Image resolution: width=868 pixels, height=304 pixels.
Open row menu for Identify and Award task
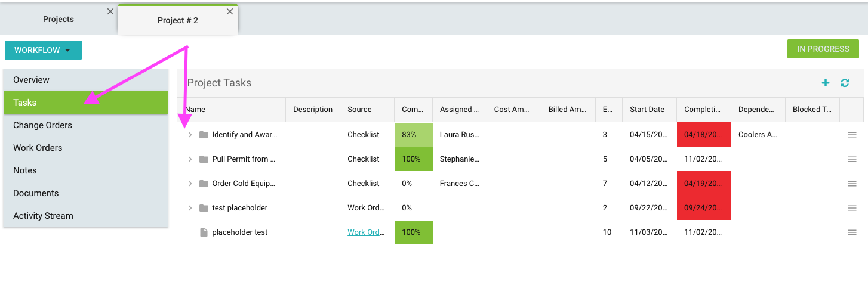pos(852,135)
